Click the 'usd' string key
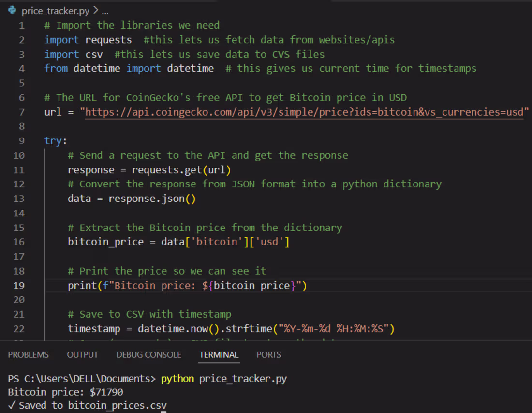 (x=269, y=242)
